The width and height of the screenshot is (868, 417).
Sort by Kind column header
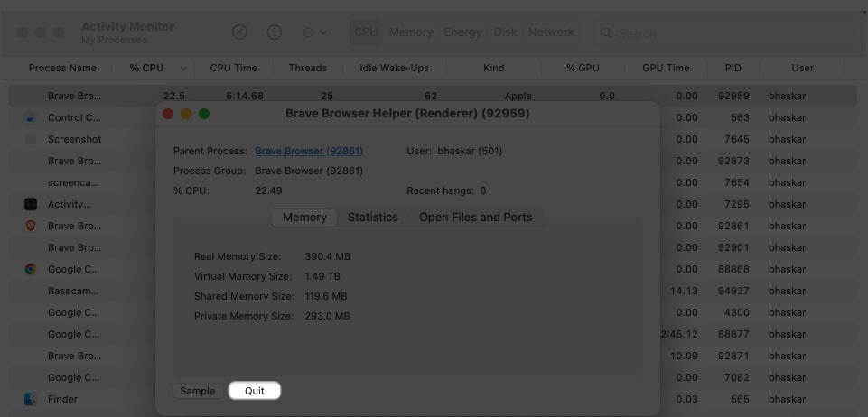[x=494, y=68]
